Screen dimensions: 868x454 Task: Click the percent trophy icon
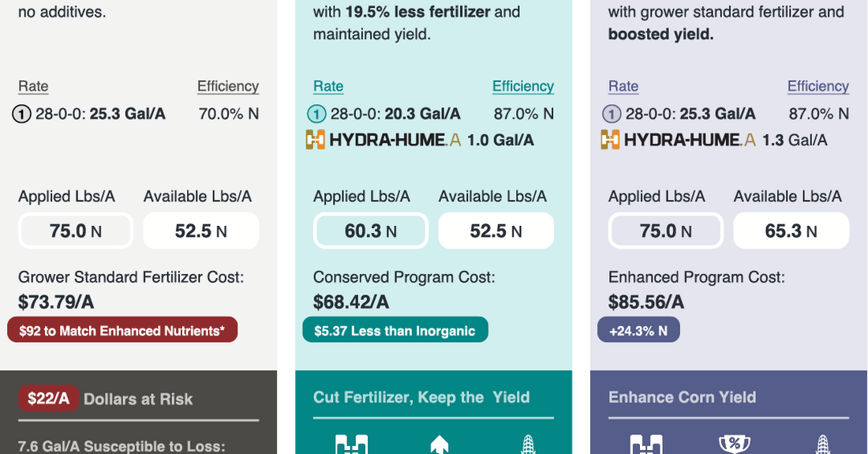[x=734, y=445]
